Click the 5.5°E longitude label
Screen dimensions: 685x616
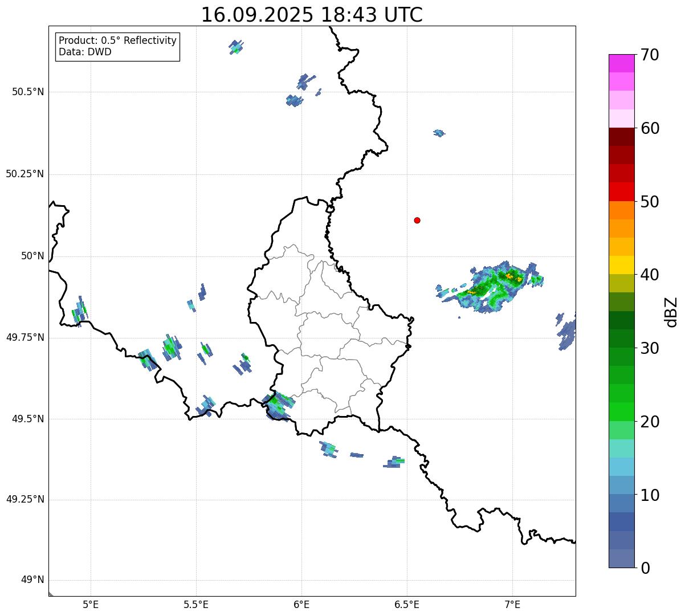[196, 605]
